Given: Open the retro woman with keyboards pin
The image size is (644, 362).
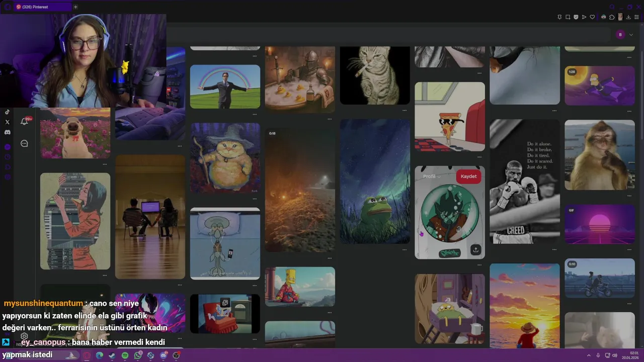Looking at the screenshot, I should tap(75, 221).
